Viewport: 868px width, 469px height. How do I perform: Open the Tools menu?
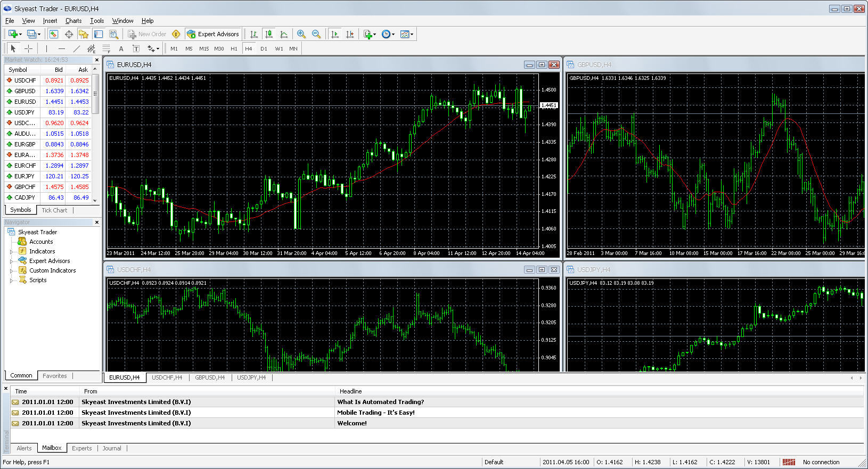(97, 21)
